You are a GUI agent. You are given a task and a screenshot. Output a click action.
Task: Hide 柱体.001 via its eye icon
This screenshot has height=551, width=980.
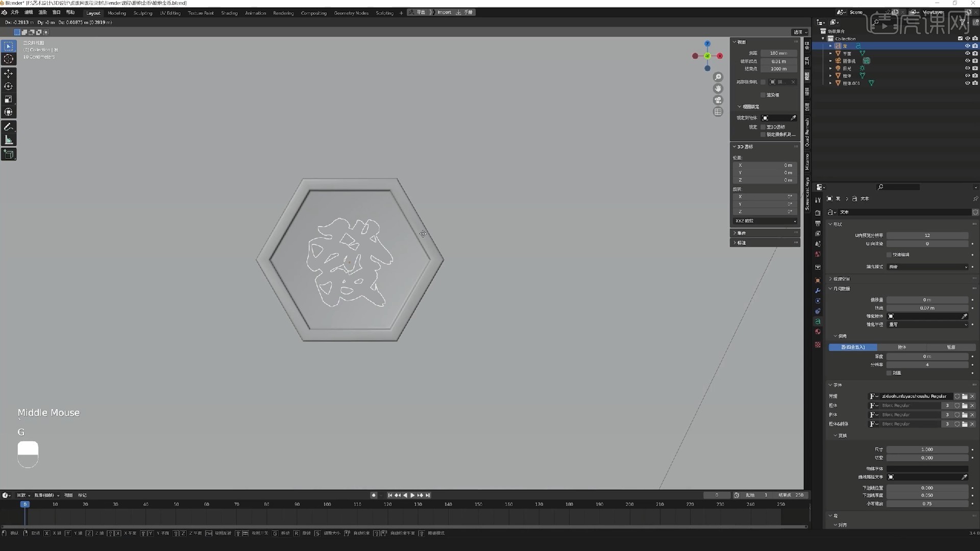(967, 83)
